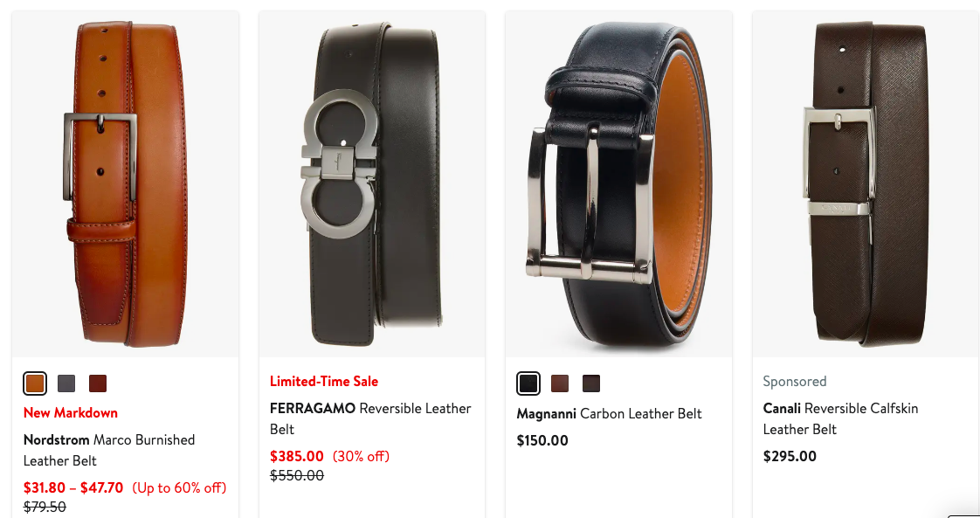Open the Ferragamo Gancini buckle belt image
Viewport: 980px width, 518px height.
click(x=372, y=183)
